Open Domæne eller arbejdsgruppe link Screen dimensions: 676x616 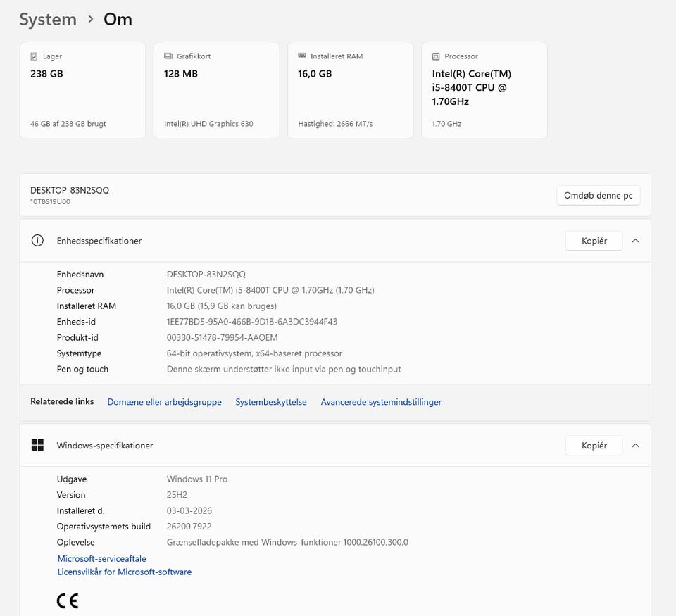[x=164, y=402]
